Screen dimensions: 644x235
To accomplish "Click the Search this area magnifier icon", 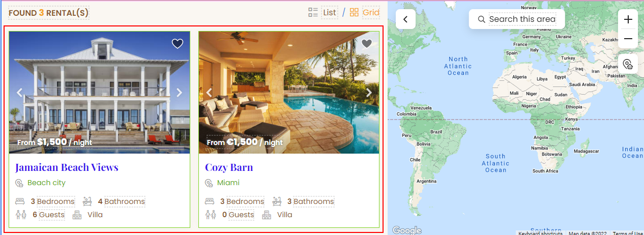I will [x=481, y=19].
